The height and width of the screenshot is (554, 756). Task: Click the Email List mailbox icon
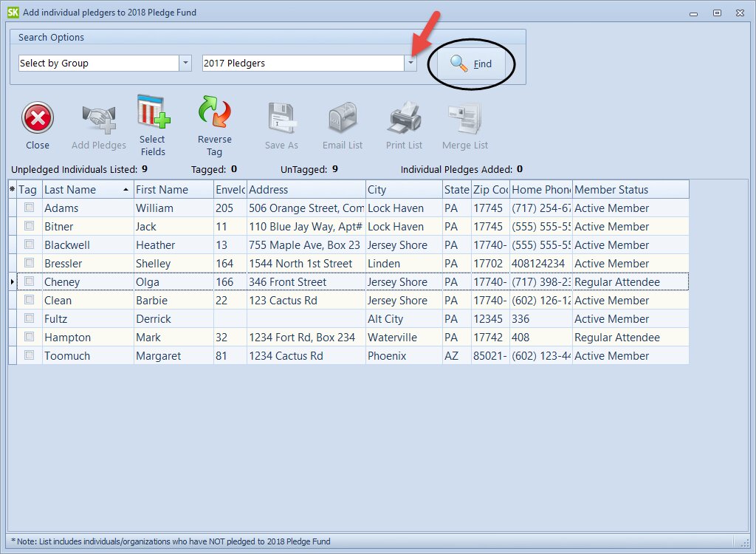click(x=343, y=118)
